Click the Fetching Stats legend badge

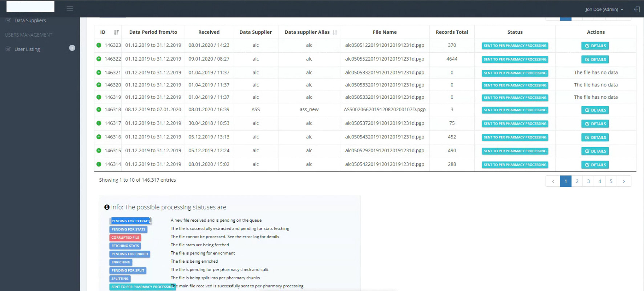[x=125, y=246]
